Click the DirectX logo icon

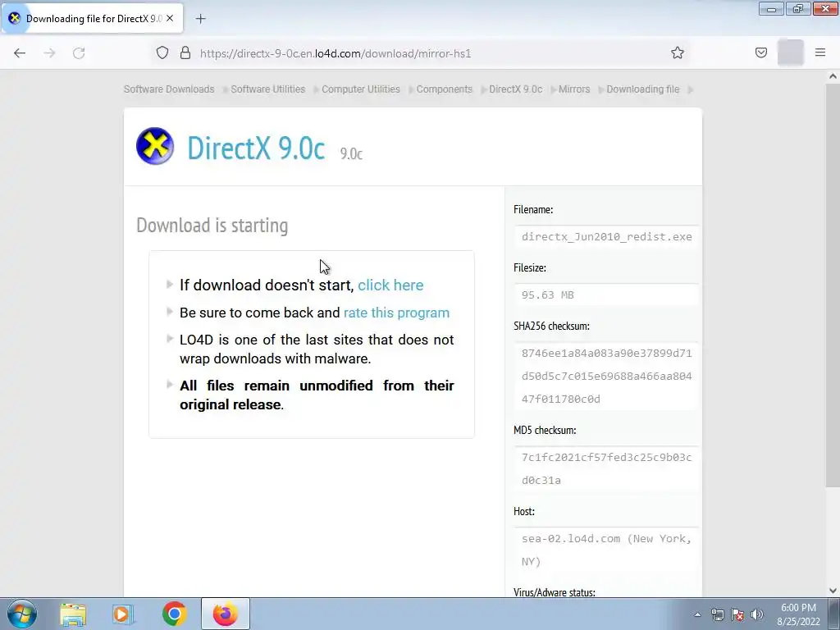pyautogui.click(x=155, y=146)
